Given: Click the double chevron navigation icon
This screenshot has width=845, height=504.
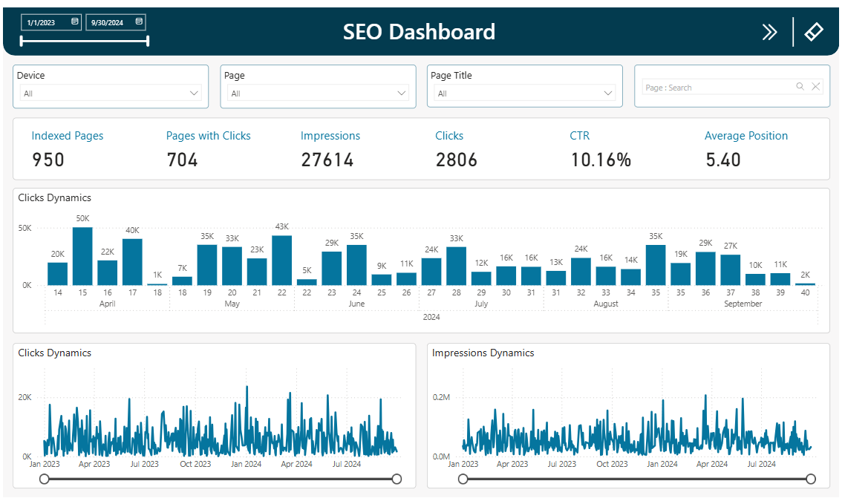Looking at the screenshot, I should click(769, 33).
